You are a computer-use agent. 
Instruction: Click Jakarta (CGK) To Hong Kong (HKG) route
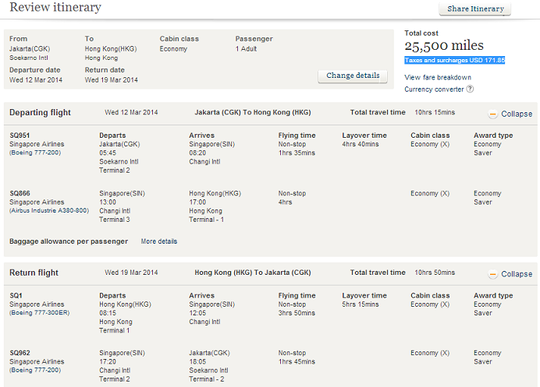(x=253, y=113)
